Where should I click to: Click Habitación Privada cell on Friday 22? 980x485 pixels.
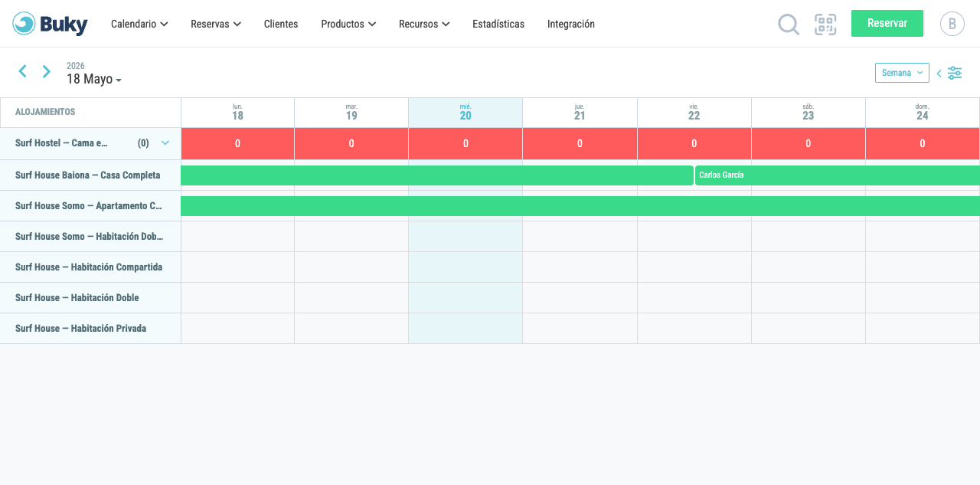(x=694, y=329)
